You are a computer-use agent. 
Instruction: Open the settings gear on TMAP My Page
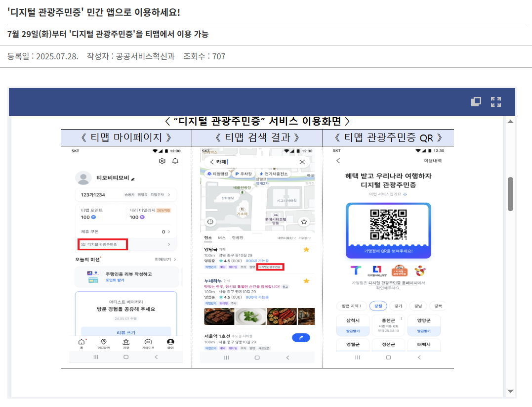coord(162,161)
